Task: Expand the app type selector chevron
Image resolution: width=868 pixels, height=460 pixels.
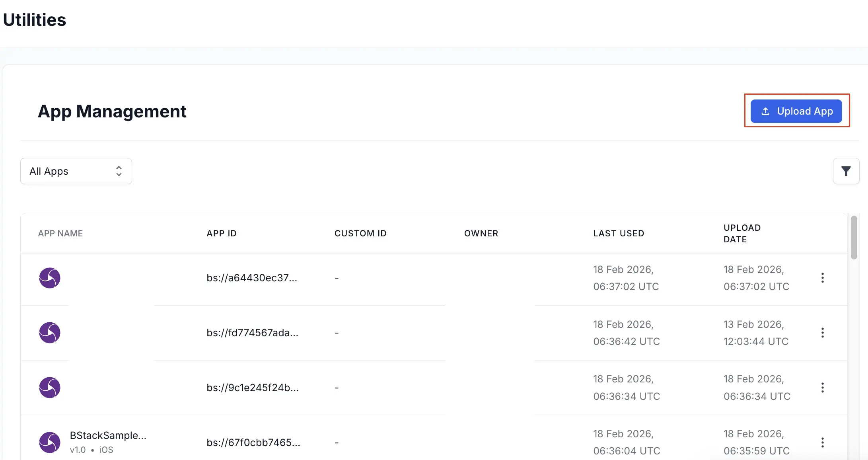Action: click(x=119, y=171)
